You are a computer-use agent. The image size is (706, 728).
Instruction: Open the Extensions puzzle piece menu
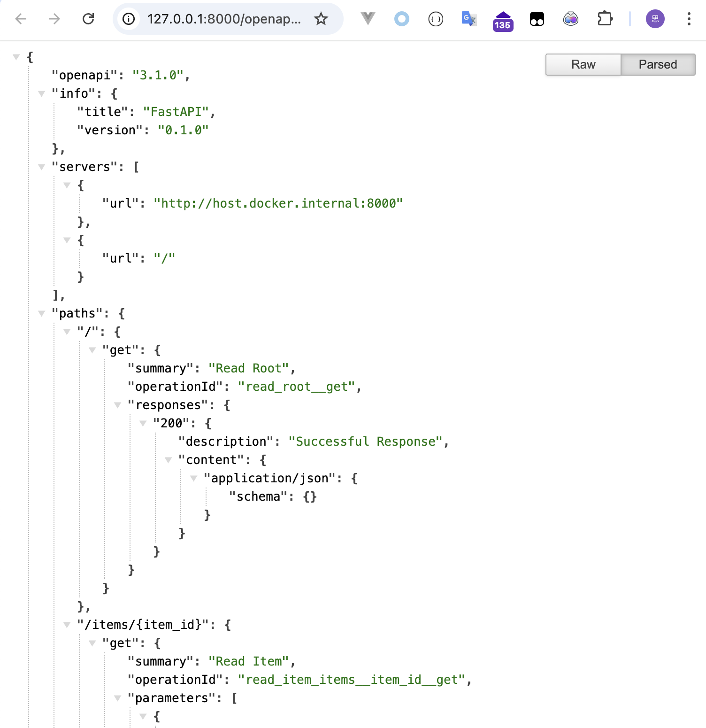(605, 19)
